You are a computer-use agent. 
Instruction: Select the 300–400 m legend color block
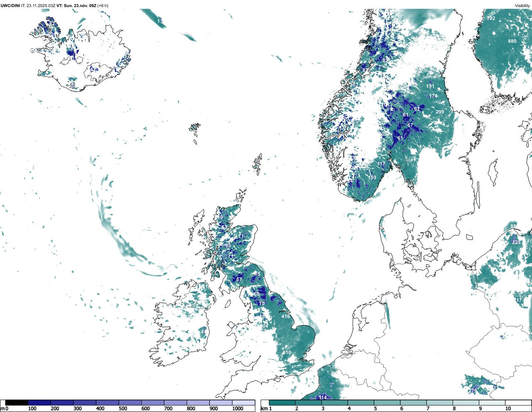(85, 402)
